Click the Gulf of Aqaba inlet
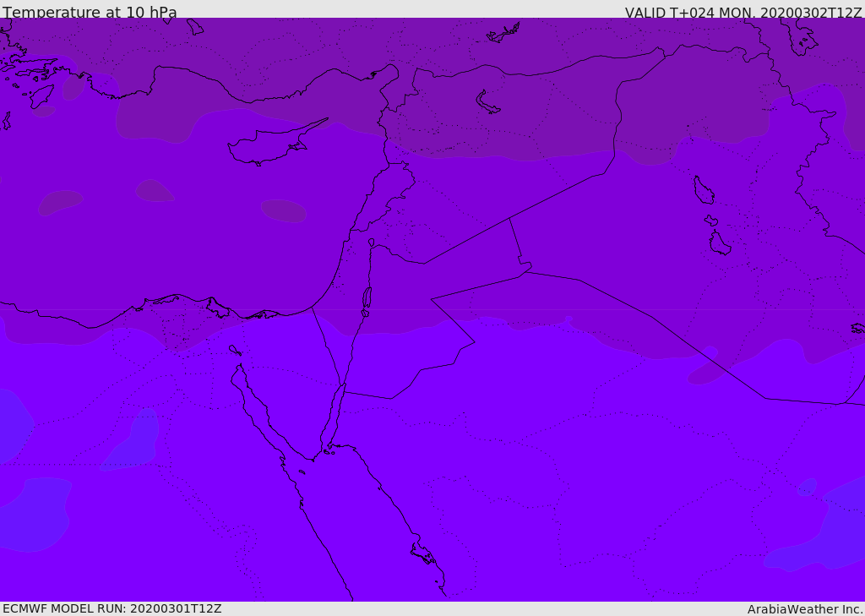The width and height of the screenshot is (865, 616). [x=335, y=414]
